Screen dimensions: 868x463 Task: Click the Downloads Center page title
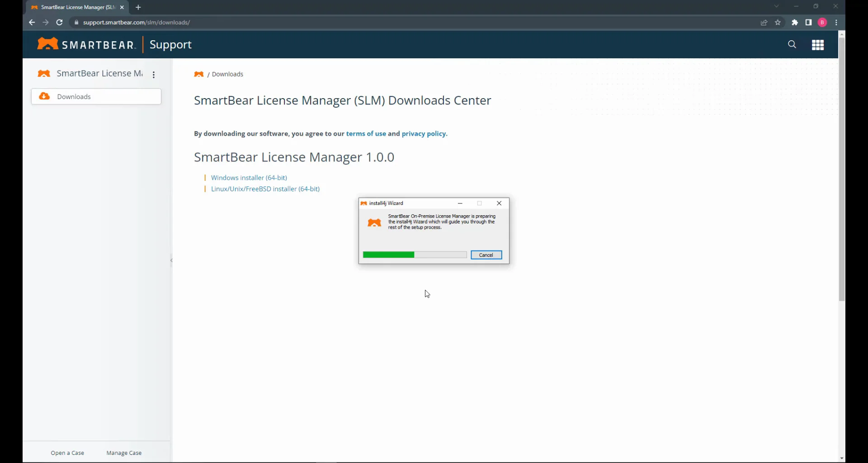tap(343, 100)
